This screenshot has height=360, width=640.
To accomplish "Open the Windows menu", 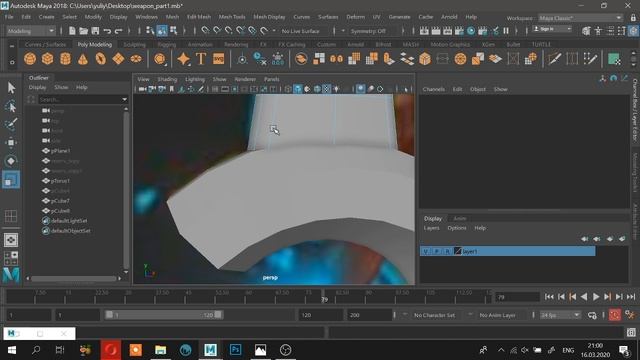I will 147,17.
